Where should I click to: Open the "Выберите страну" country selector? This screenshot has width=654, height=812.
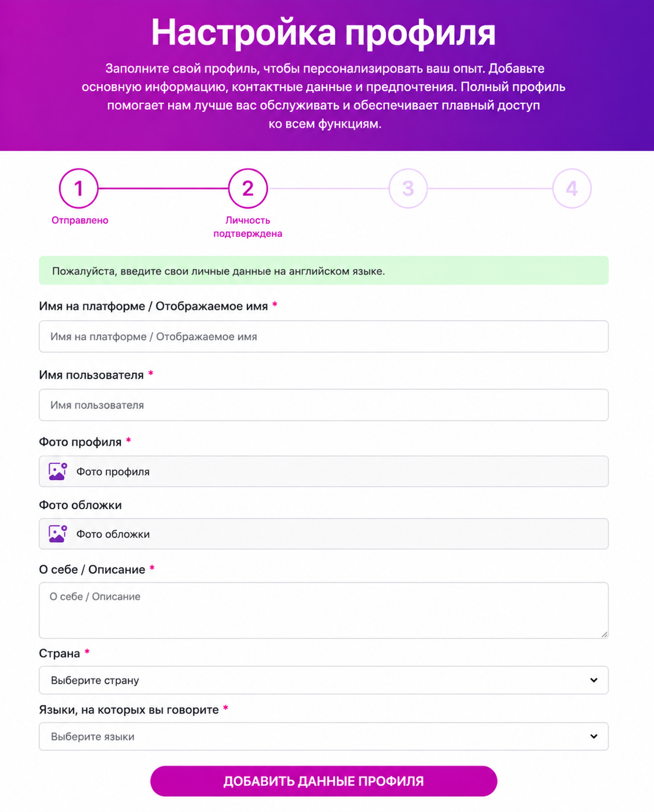click(324, 680)
